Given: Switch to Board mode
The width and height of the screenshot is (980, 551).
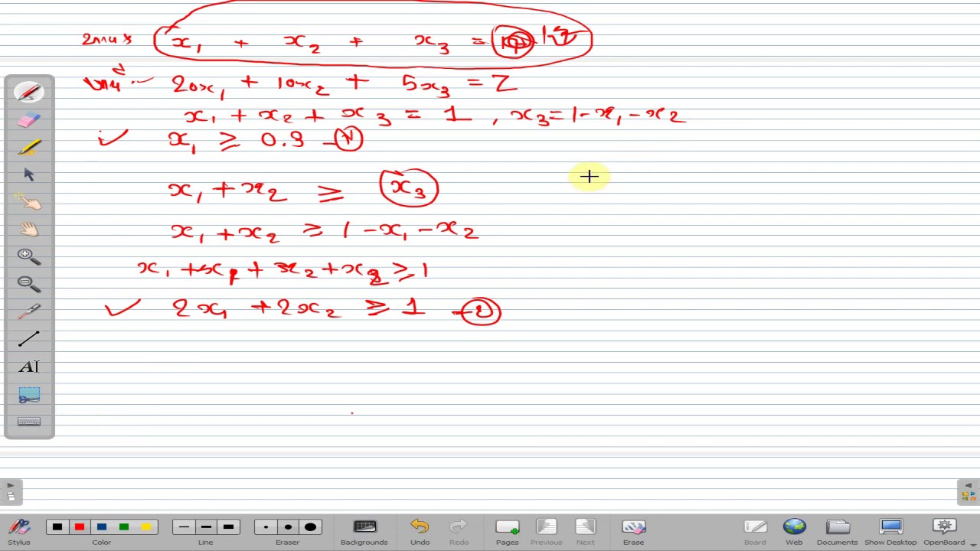Looking at the screenshot, I should [x=755, y=532].
